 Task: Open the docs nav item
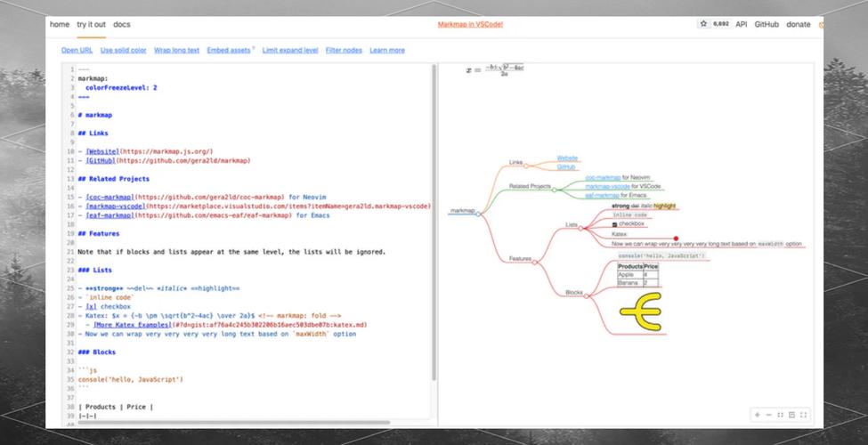[122, 24]
